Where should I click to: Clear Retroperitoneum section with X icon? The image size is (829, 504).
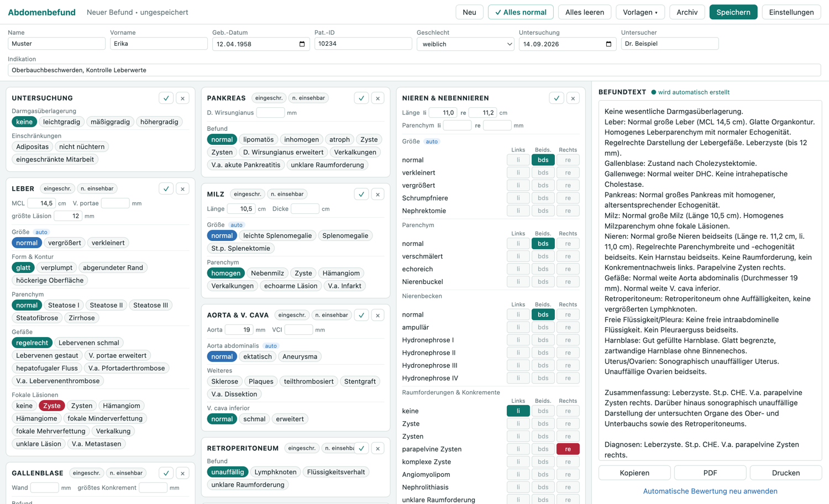(x=378, y=448)
